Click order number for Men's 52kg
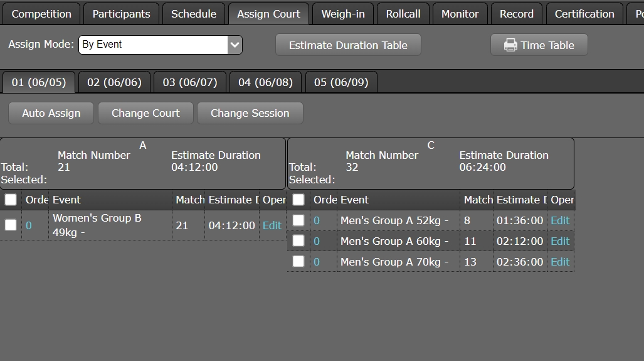The width and height of the screenshot is (644, 361). click(x=317, y=220)
